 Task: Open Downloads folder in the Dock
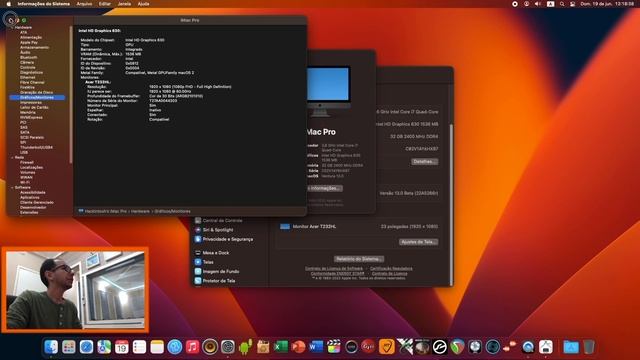tap(571, 347)
